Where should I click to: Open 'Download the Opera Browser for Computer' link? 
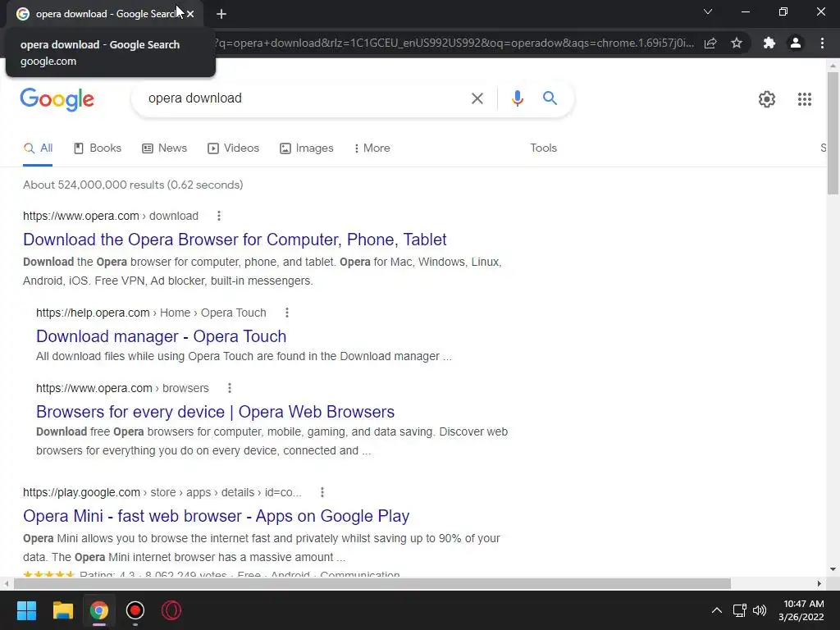(x=235, y=240)
